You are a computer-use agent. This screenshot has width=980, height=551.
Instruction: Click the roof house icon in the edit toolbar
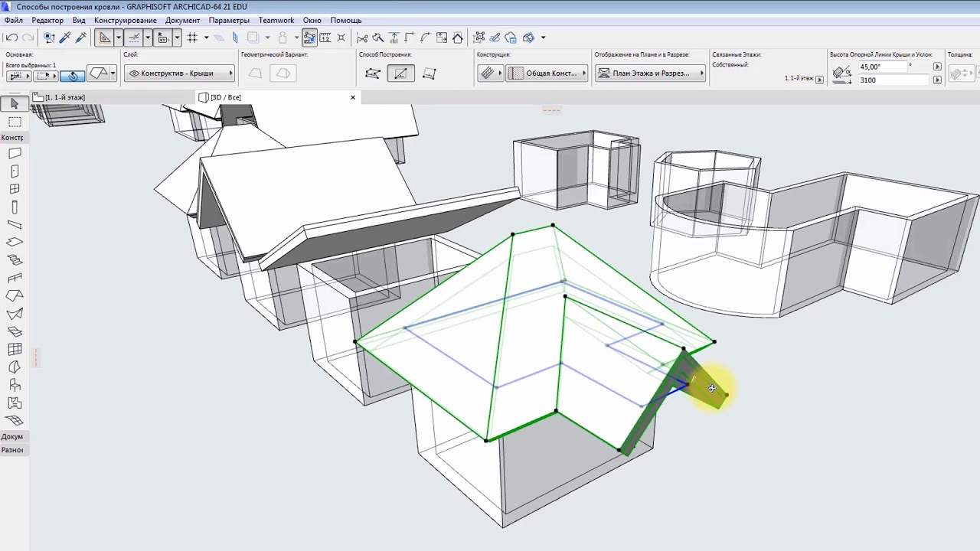coord(458,37)
